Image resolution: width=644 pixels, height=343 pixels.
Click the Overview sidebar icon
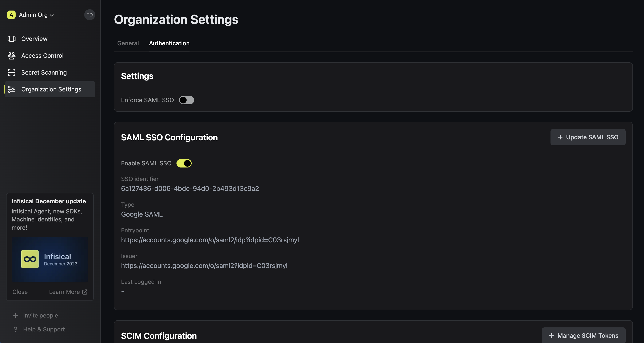12,39
